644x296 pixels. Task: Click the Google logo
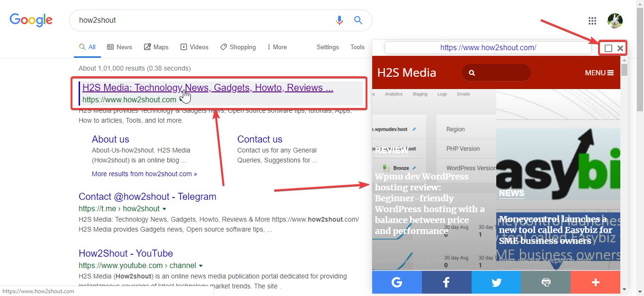(31, 20)
